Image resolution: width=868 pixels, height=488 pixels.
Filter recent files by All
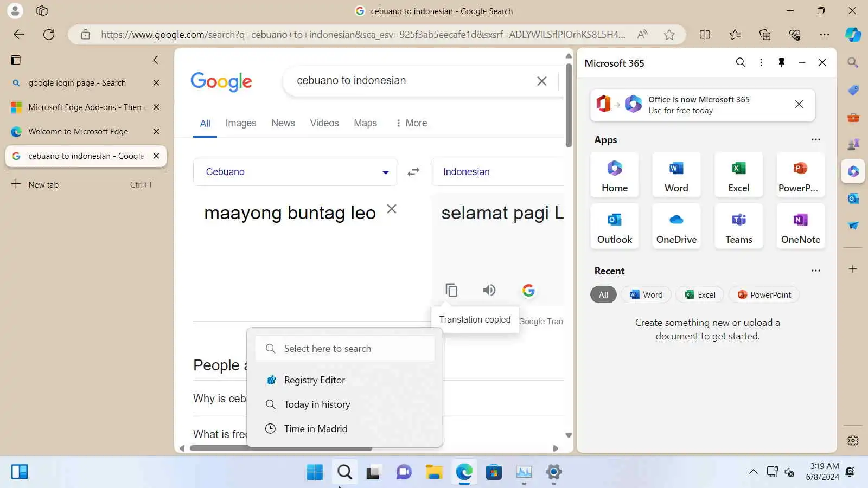[x=603, y=294]
